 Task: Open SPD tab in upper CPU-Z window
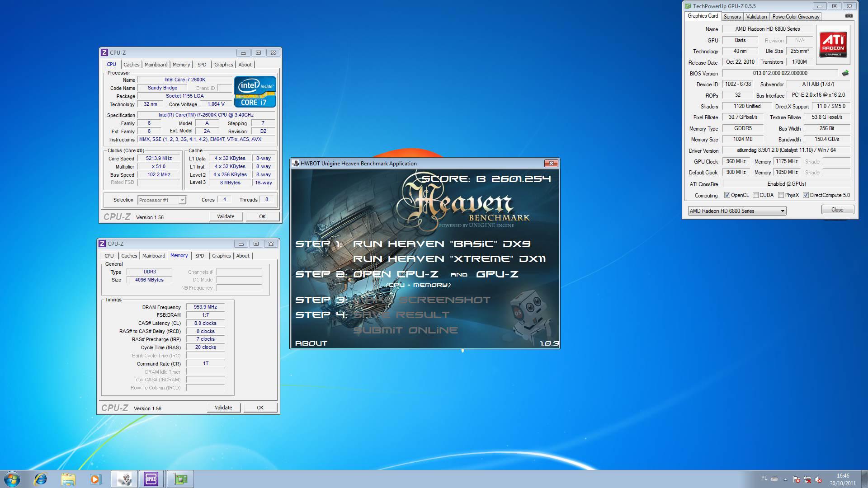pyautogui.click(x=202, y=65)
